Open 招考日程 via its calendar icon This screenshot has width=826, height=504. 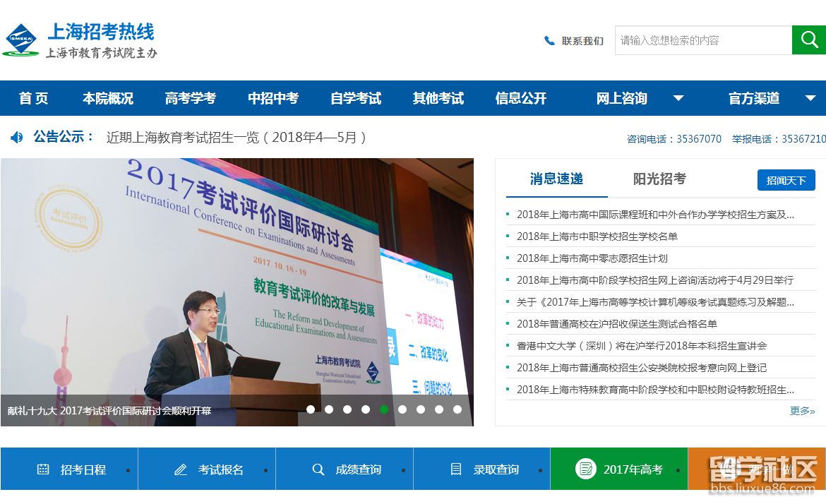click(43, 468)
